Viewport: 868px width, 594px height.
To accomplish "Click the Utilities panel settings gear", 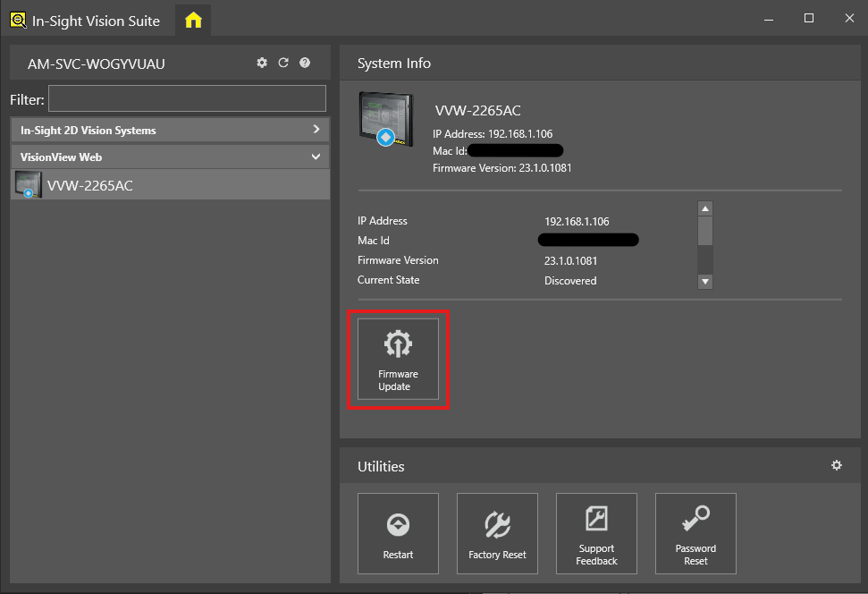I will (x=837, y=465).
